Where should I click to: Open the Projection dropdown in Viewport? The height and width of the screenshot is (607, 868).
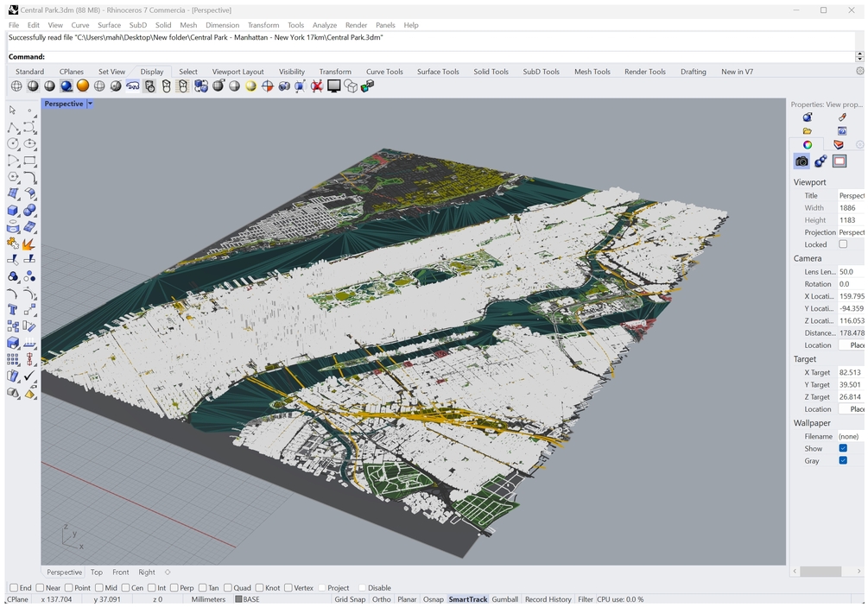(851, 232)
